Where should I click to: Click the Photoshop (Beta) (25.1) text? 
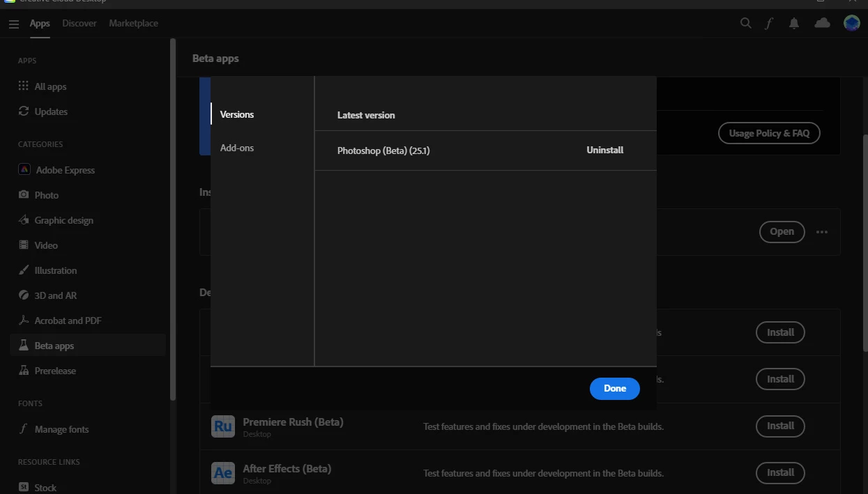(383, 150)
